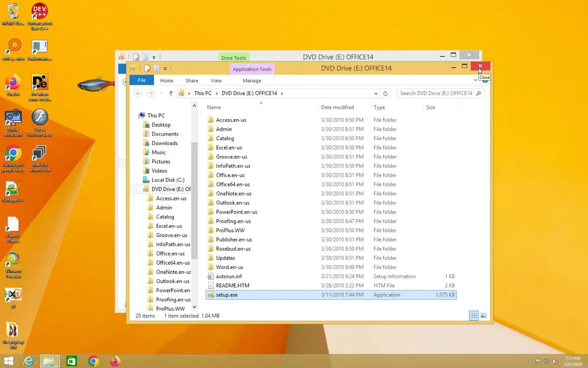Click the navigation pane scrollbar thumb
Viewport: 588px width, 368px height.
point(195,200)
